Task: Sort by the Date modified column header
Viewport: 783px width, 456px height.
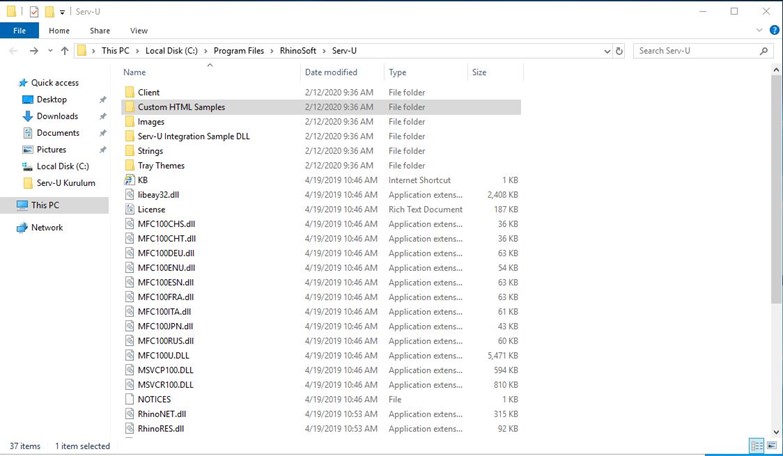Action: click(x=342, y=72)
